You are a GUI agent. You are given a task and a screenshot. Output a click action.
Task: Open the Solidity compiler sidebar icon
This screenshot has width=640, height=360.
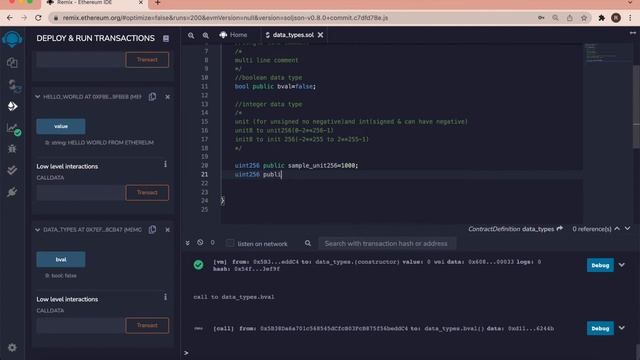click(13, 85)
